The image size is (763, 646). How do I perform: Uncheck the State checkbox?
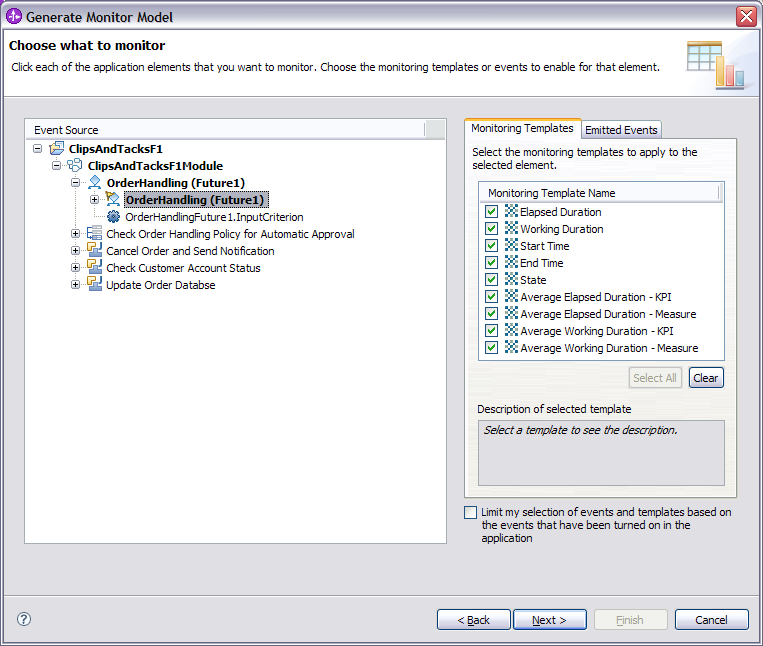(x=491, y=280)
